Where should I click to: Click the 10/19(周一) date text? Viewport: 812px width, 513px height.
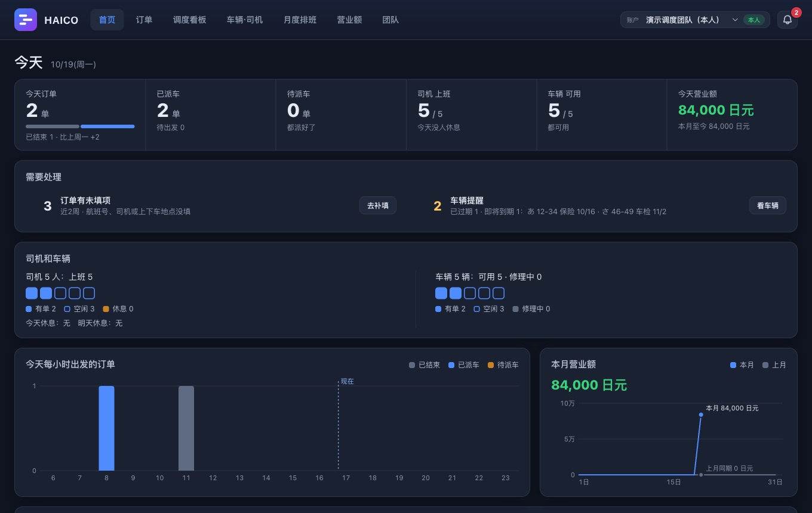pos(73,64)
